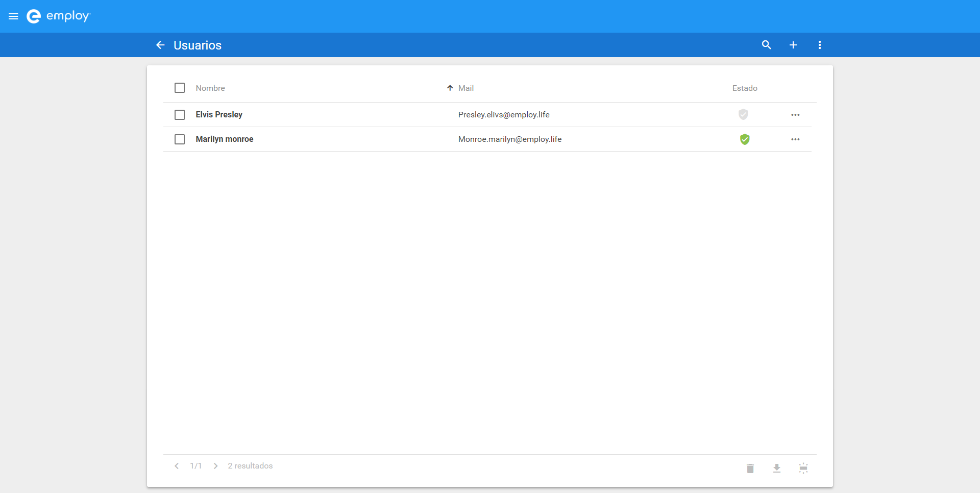Go back using the arrow beside Usuarios

[x=160, y=45]
